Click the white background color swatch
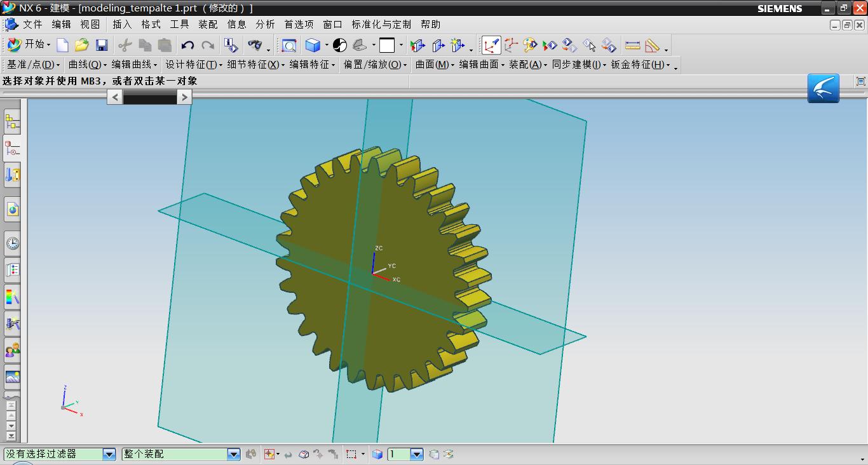 387,45
